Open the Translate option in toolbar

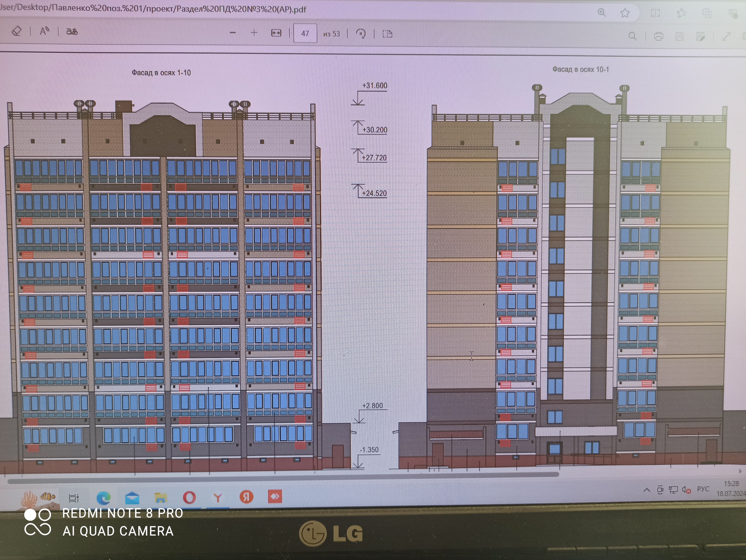tap(72, 32)
